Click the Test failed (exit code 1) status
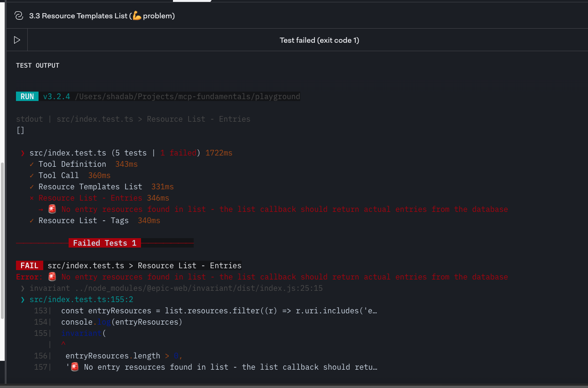Image resolution: width=588 pixels, height=388 pixels. point(319,40)
